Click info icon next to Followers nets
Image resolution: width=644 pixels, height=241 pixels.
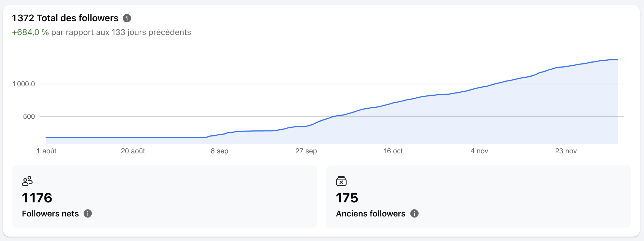(88, 213)
